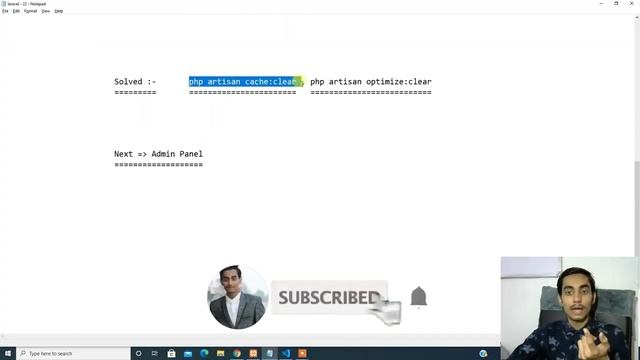Viewport: 640px width, 360px height.
Task: Open the File menu
Action: (5, 11)
